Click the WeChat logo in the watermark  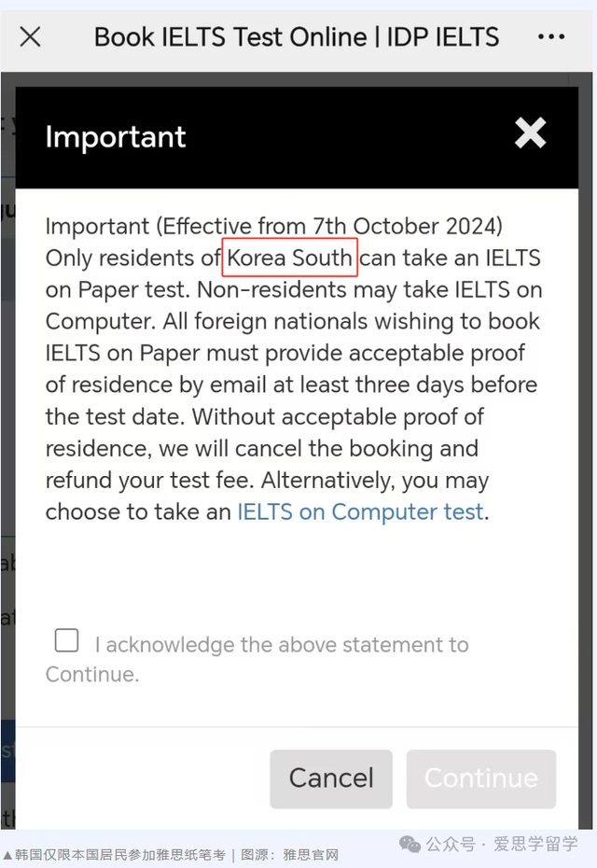pyautogui.click(x=410, y=844)
